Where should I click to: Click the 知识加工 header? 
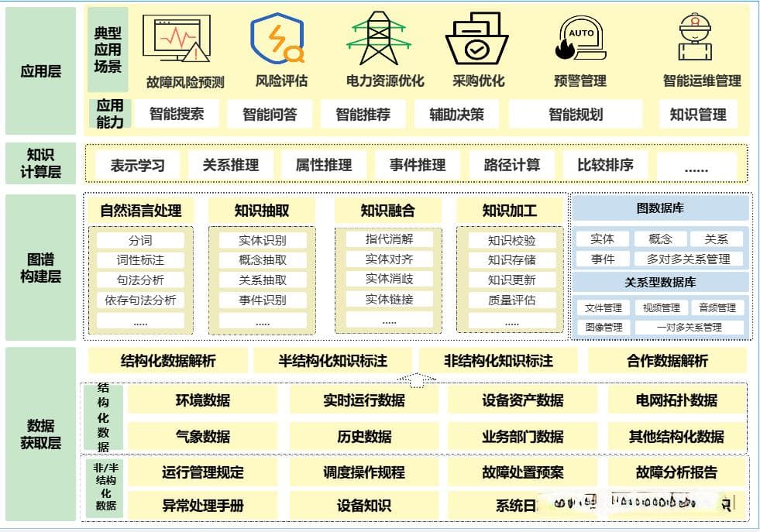point(510,211)
